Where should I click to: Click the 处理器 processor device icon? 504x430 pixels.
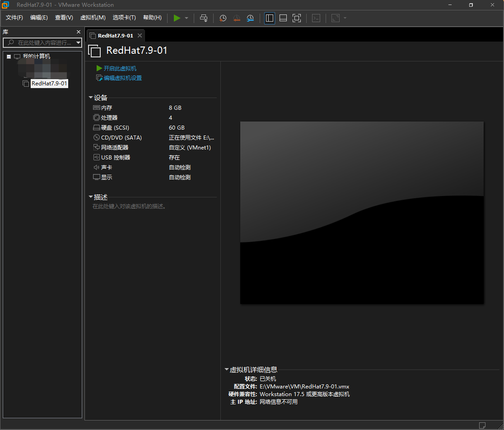pos(97,117)
